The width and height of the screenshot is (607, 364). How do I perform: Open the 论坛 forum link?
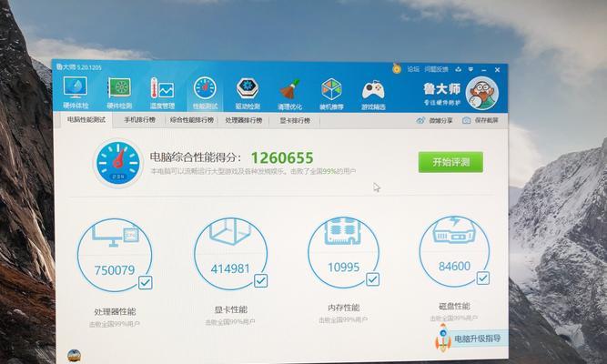[x=413, y=69]
